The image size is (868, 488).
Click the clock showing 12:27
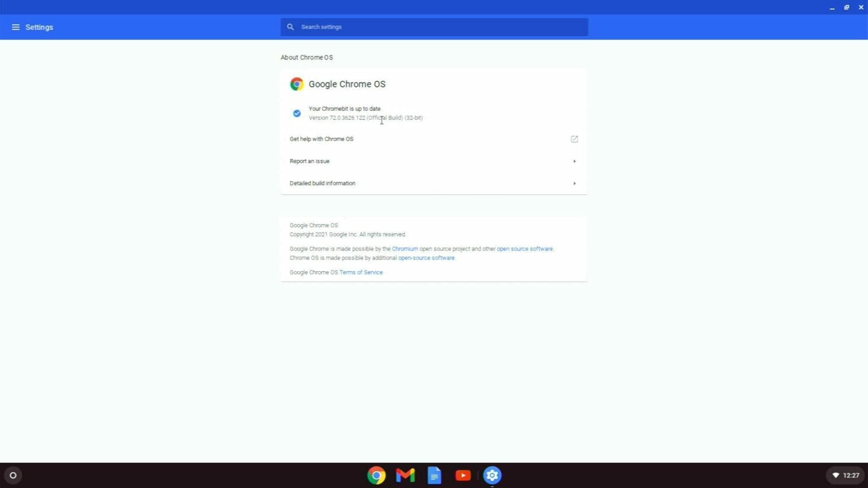851,475
